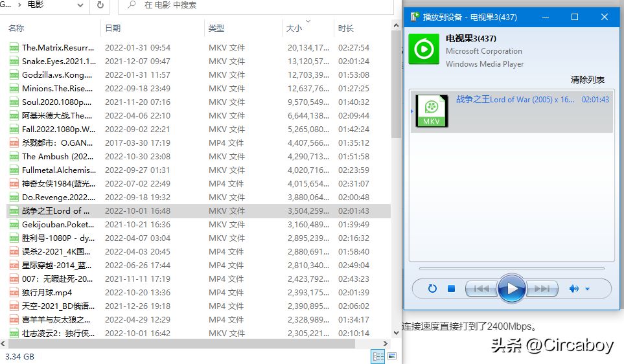Switch to details view layout icon
The width and height of the screenshot is (624, 364).
point(378,356)
